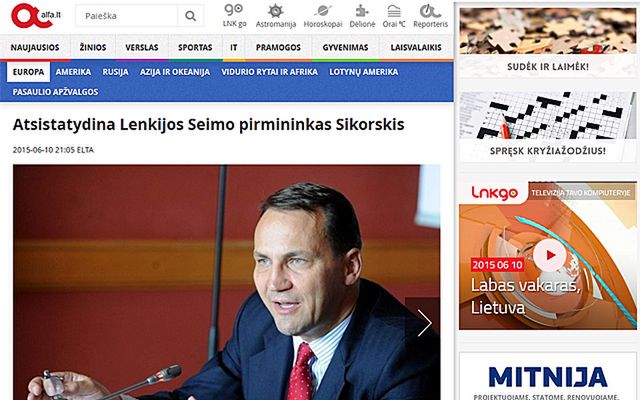Open Vidurio Rytai ir Afrika section
The height and width of the screenshot is (400, 640).
pos(269,72)
